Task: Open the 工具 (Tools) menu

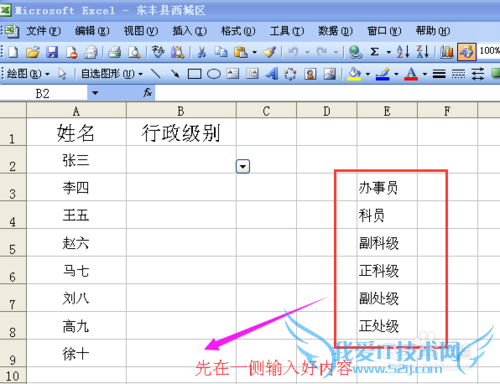Action: click(287, 31)
